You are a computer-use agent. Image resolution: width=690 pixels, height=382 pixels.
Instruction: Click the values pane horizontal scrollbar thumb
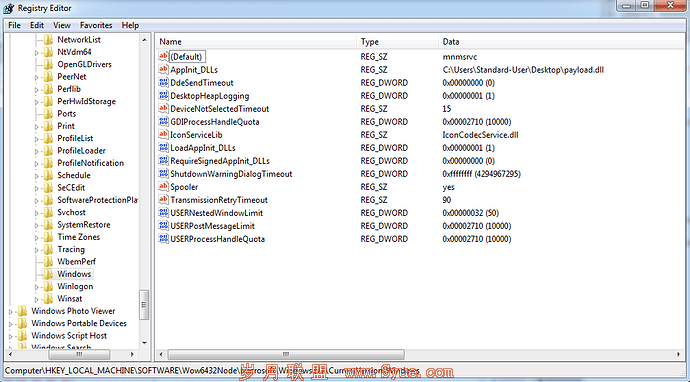(x=286, y=354)
